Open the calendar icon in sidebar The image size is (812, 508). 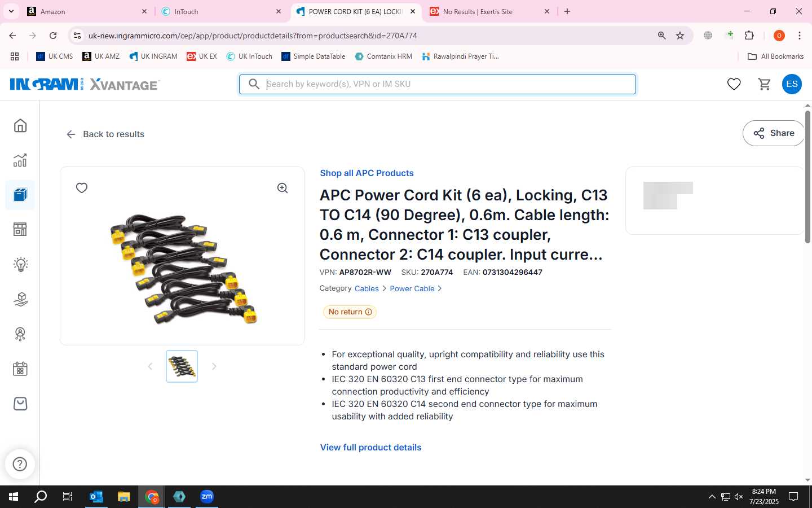pyautogui.click(x=20, y=369)
